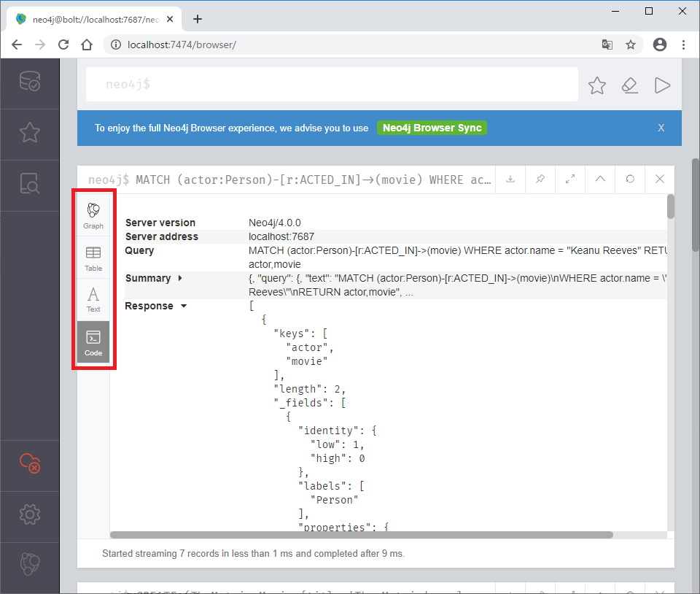The image size is (700, 594).
Task: Click the localhost:7687 server address value
Action: click(x=281, y=236)
